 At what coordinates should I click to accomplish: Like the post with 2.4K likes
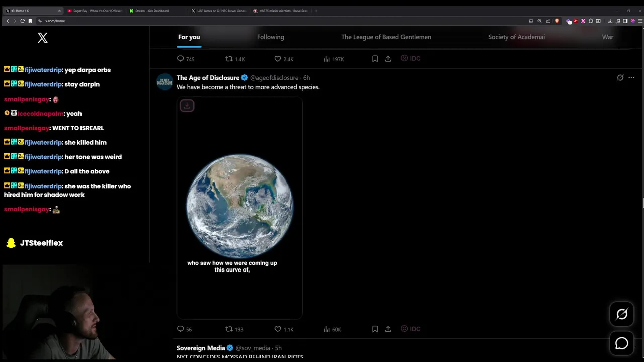pos(284,59)
